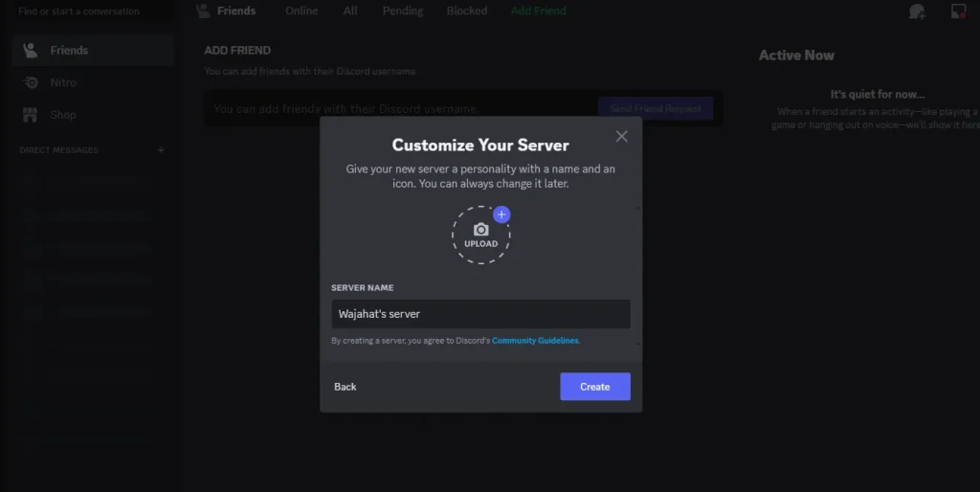Click It's quiet for now text
The width and height of the screenshot is (980, 492).
[878, 95]
